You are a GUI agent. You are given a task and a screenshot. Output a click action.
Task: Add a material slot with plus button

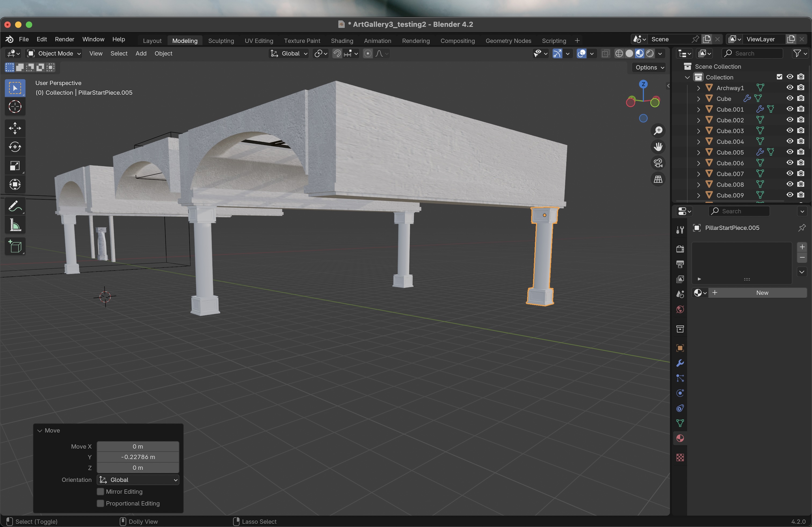[802, 247]
